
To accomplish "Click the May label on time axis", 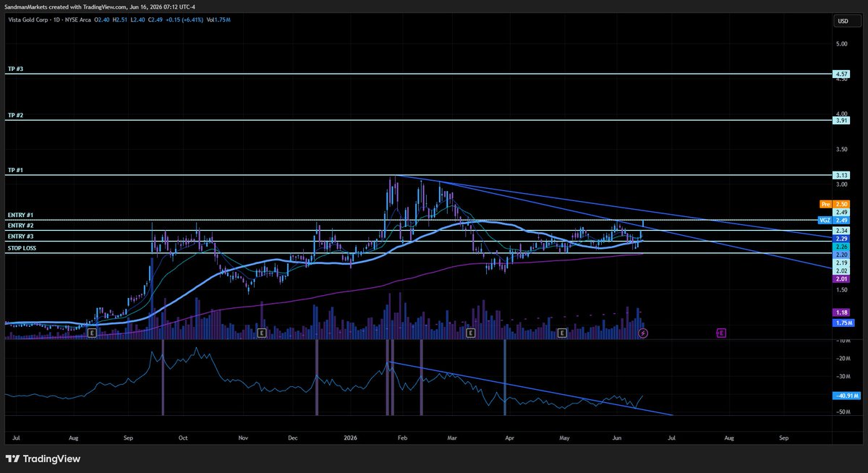I will click(x=566, y=438).
